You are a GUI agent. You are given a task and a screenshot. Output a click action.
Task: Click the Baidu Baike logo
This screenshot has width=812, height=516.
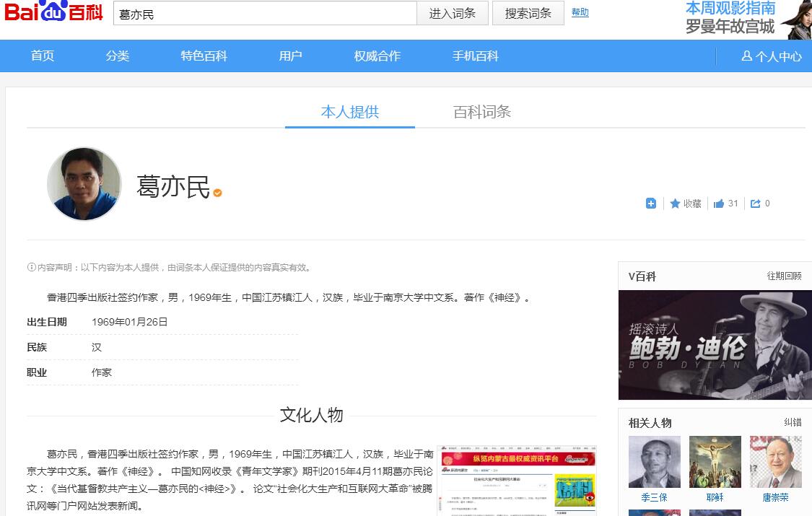[x=54, y=13]
